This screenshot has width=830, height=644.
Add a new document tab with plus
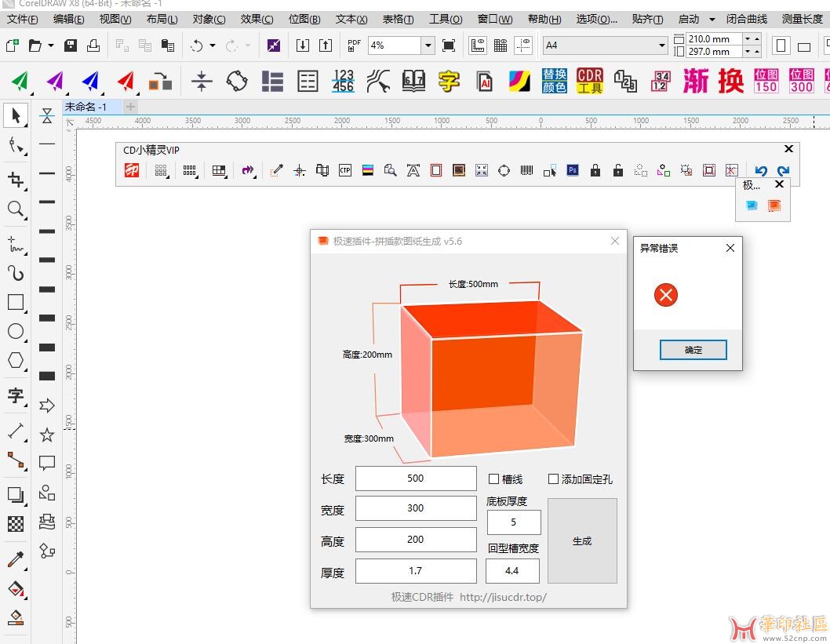[130, 107]
